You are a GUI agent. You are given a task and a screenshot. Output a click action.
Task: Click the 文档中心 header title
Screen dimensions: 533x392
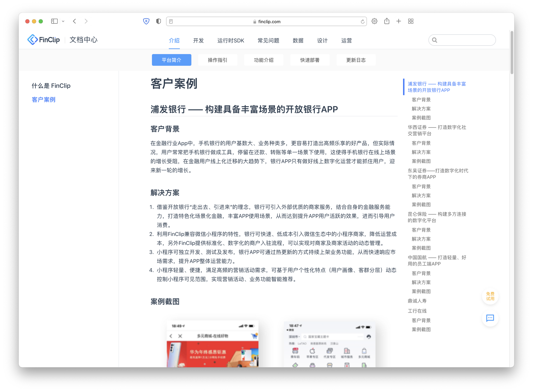point(84,40)
